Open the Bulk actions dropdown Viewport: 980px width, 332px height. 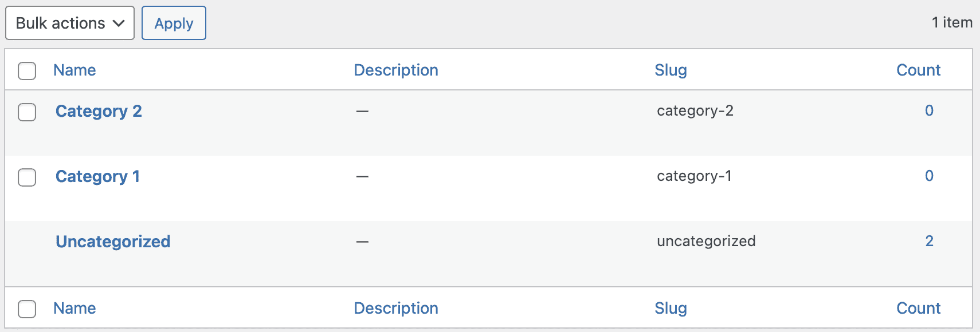pos(69,23)
